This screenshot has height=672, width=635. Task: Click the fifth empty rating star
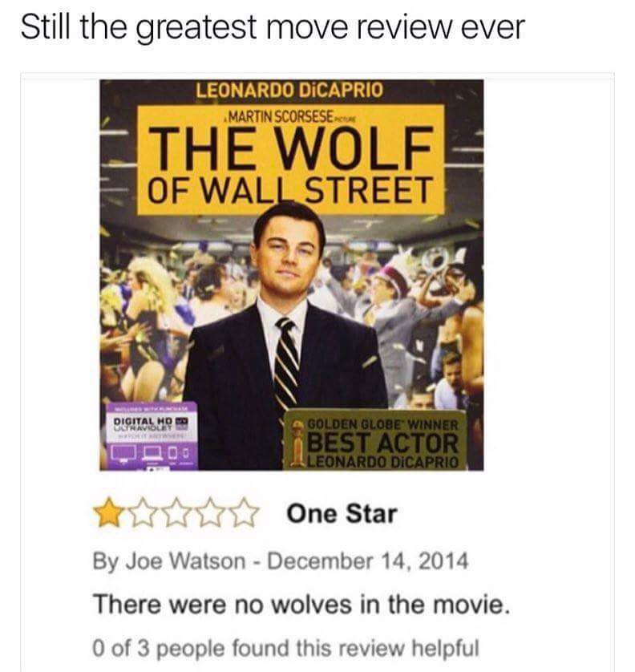click(245, 513)
